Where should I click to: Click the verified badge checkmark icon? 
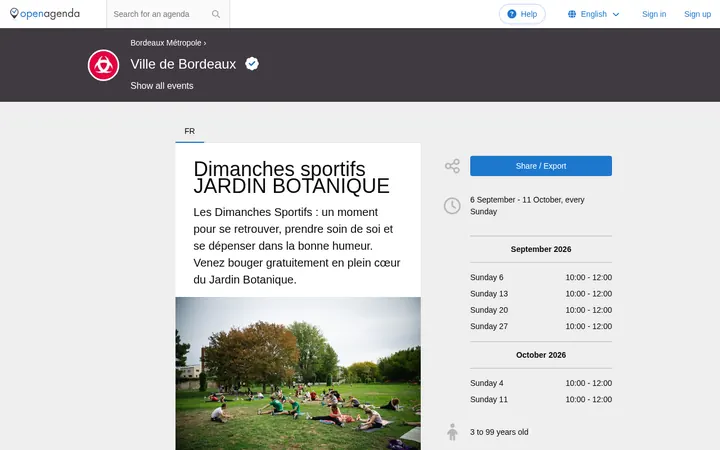(x=252, y=63)
